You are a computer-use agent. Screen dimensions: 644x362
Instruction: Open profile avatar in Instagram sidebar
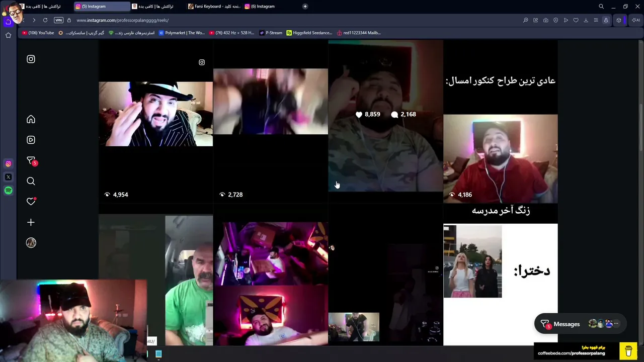(x=31, y=243)
